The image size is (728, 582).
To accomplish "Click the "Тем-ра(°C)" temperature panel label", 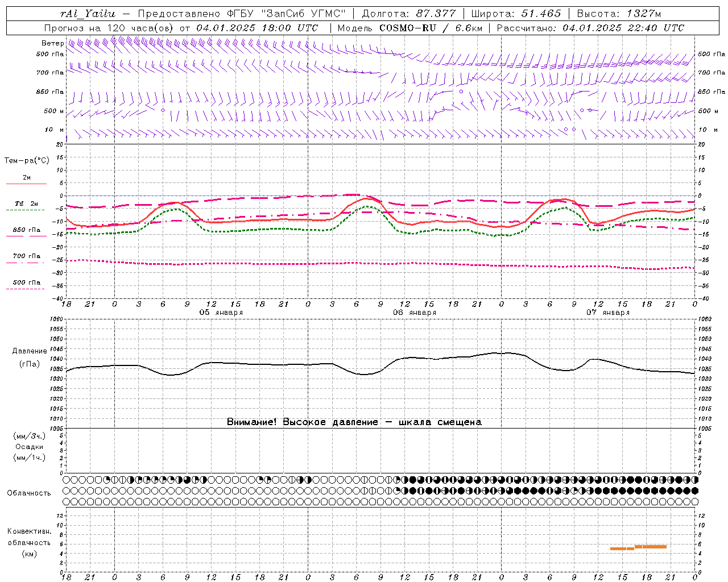I will pyautogui.click(x=27, y=161).
